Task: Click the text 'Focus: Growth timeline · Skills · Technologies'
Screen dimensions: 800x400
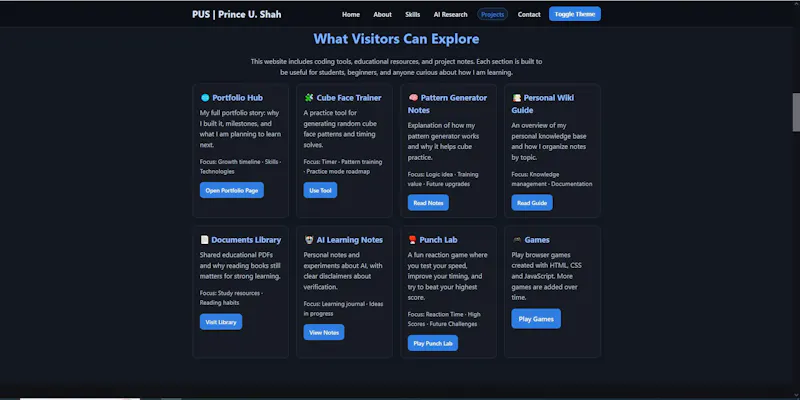Action: coord(240,167)
